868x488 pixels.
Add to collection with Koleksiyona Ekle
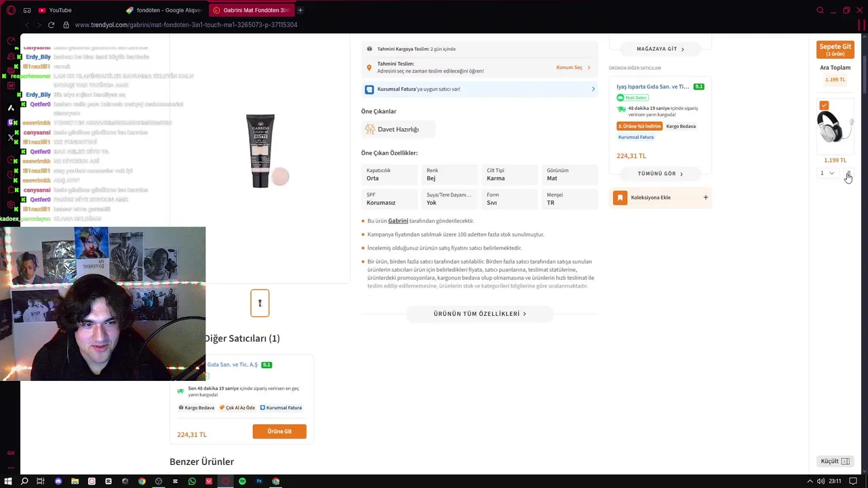[660, 197]
